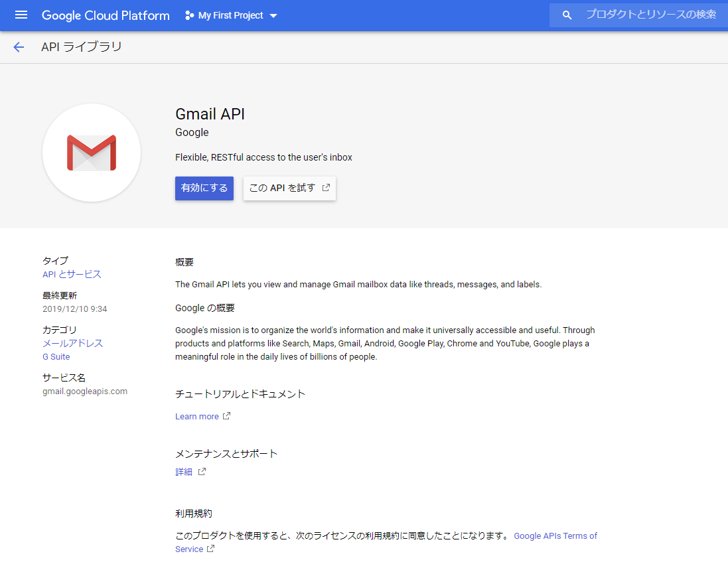Viewport: 728px width, 568px height.
Task: Open the API とサービス link
Action: 70,273
